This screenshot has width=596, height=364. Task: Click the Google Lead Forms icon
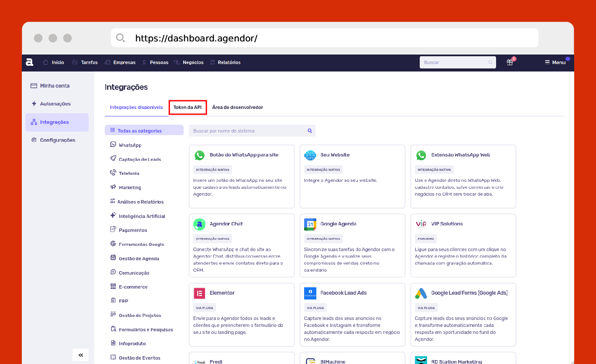pyautogui.click(x=421, y=293)
